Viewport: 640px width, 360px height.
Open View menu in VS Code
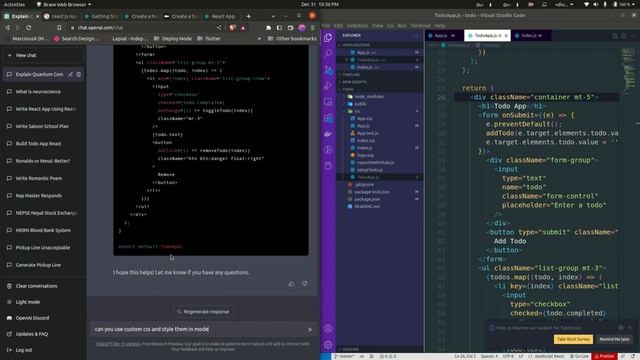pos(378,26)
